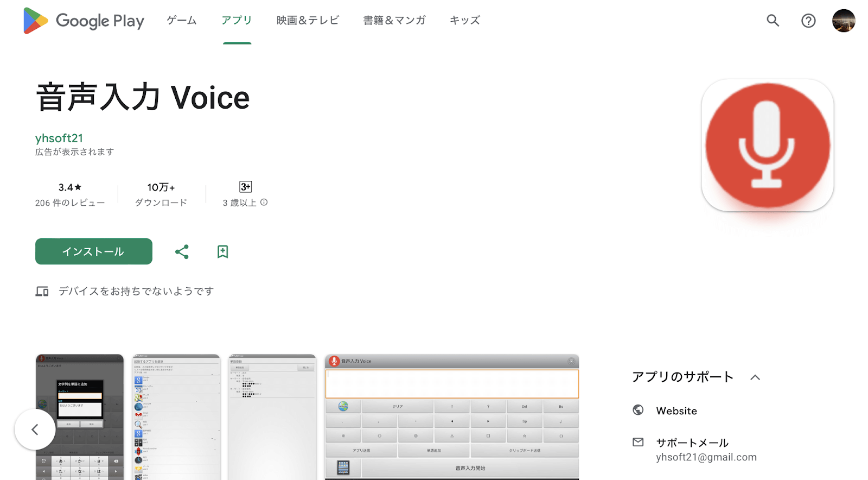
Task: Click the 3+ content rating badge
Action: click(245, 187)
